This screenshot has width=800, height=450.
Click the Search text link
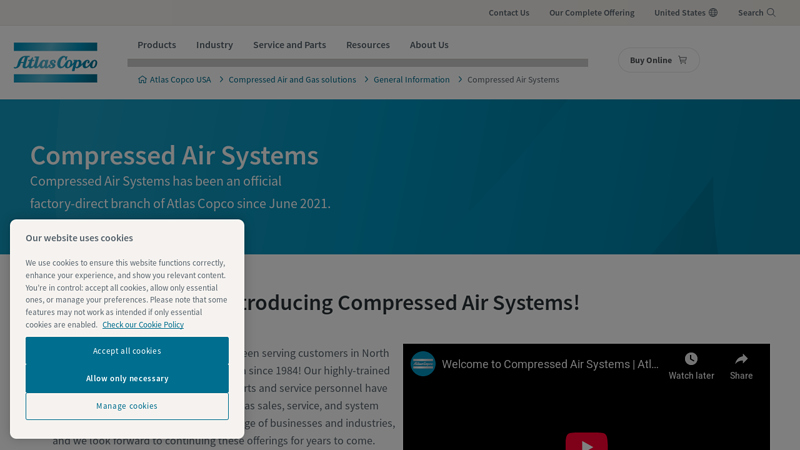pos(751,13)
